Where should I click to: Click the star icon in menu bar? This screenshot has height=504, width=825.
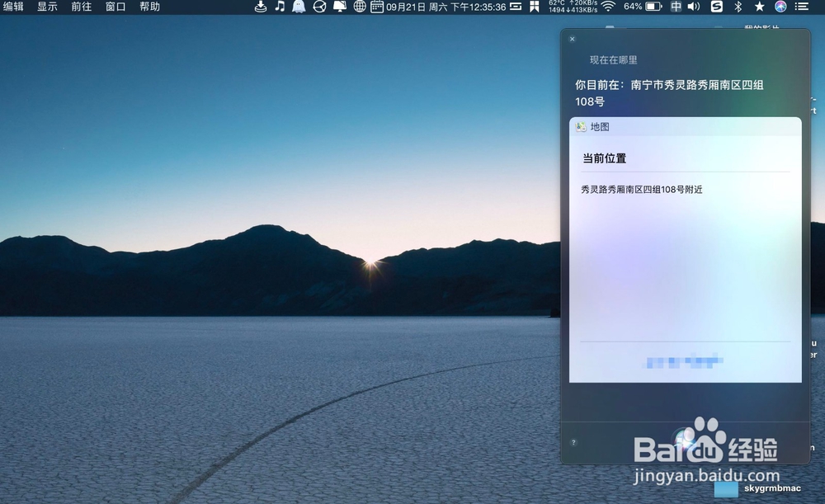(760, 7)
